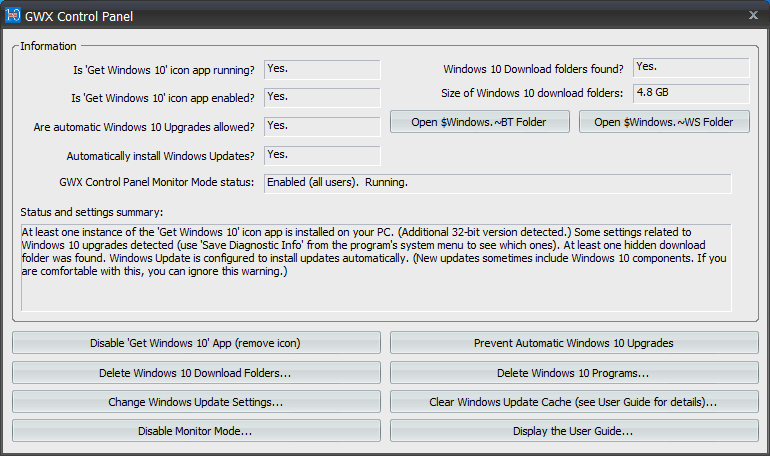Click the 'icon app running' status field
This screenshot has width=770, height=456.
[322, 69]
